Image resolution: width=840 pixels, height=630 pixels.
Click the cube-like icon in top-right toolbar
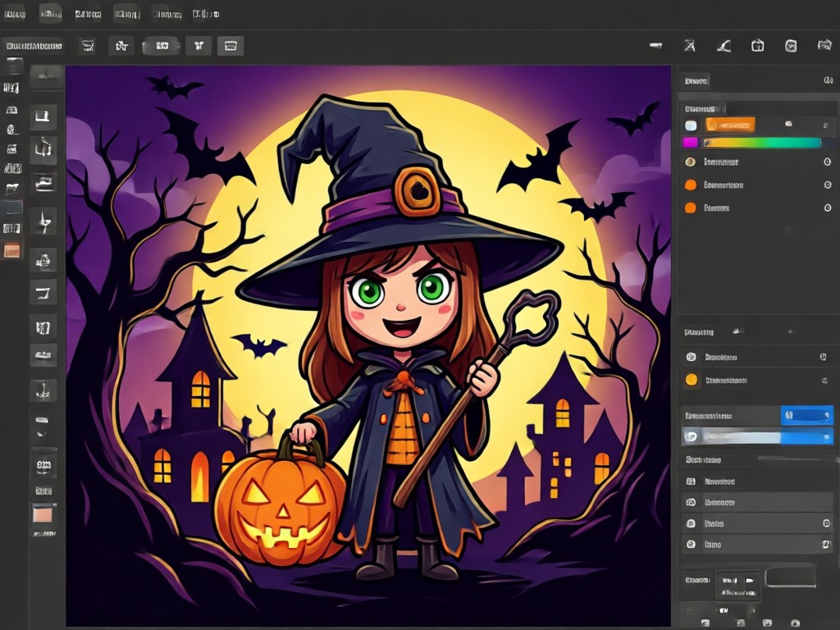coord(791,46)
